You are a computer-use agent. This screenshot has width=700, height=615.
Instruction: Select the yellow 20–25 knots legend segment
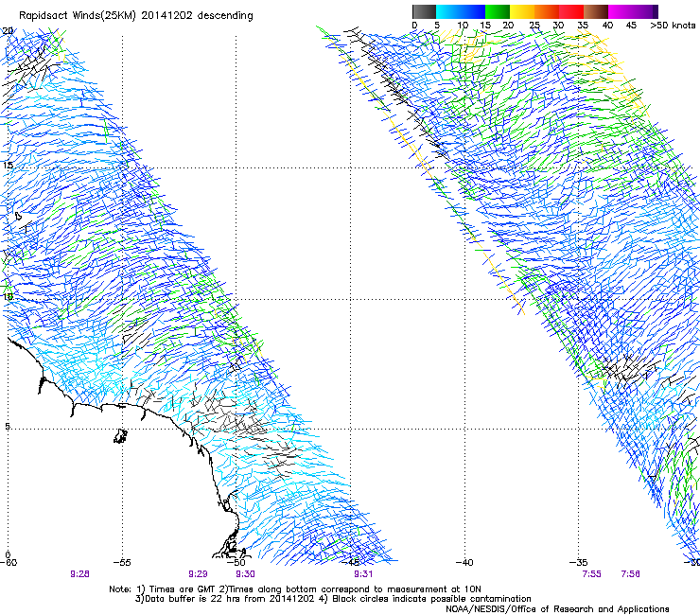coord(522,11)
